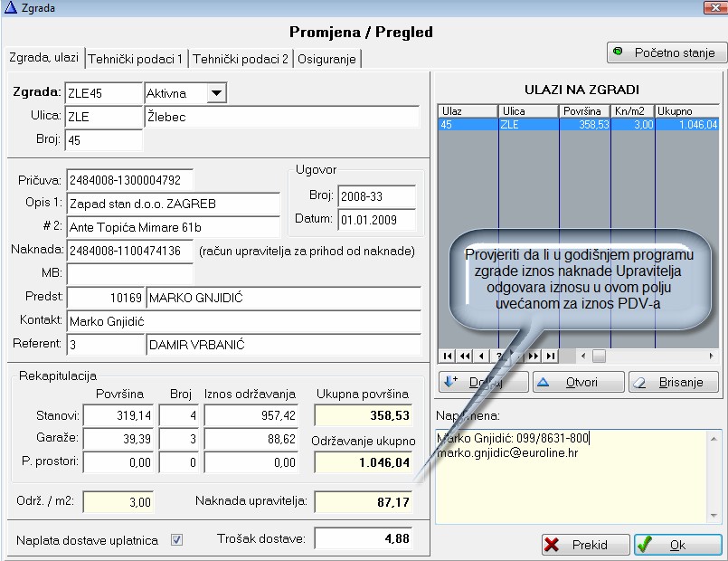Click Stanovi Površina field 319,14
728x561 pixels.
tap(118, 415)
